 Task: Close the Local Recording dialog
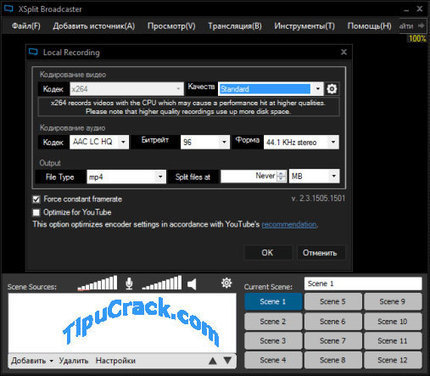[x=344, y=52]
